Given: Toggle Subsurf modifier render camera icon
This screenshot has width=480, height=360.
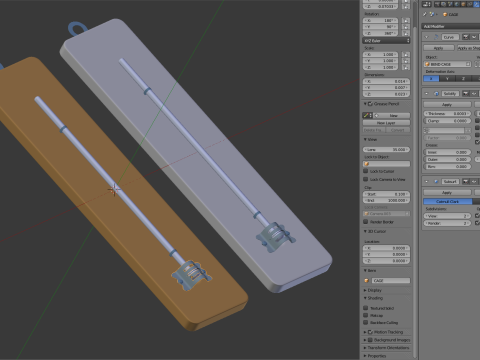Looking at the screenshot, I should 466,182.
